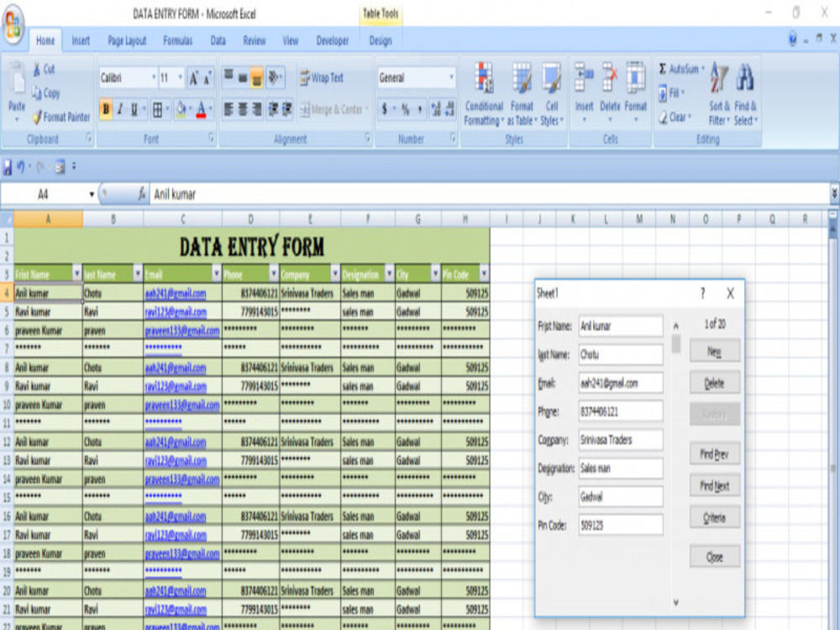
Task: Click the Increase Decimal icon
Action: coord(436,110)
